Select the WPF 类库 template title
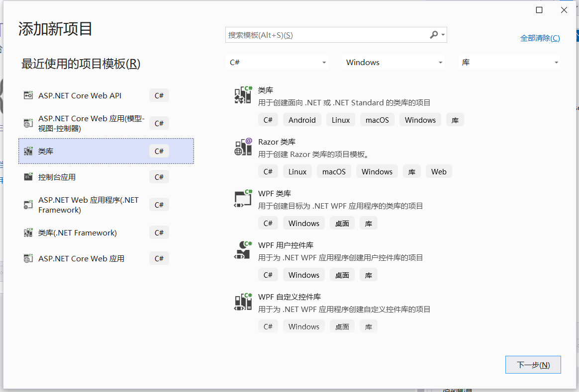The width and height of the screenshot is (579, 392). click(275, 194)
